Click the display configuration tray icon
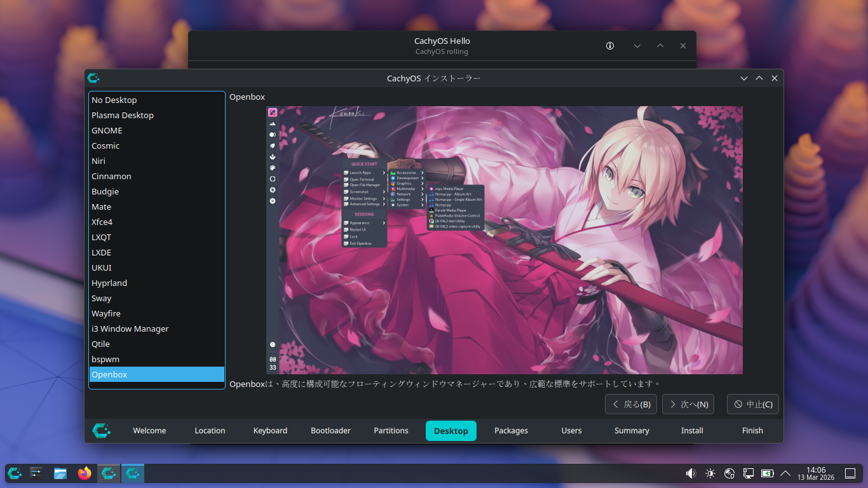Viewport: 868px width, 488px height. pos(749,473)
